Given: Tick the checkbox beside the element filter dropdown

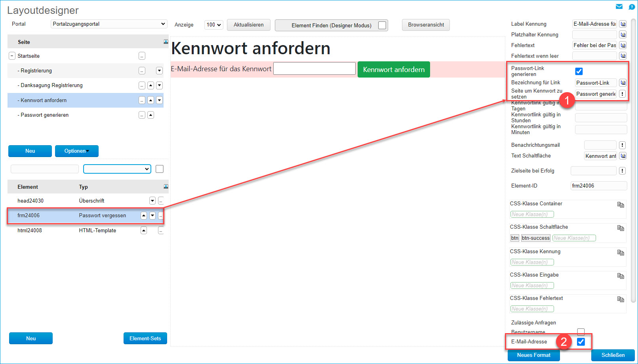Looking at the screenshot, I should tap(160, 169).
